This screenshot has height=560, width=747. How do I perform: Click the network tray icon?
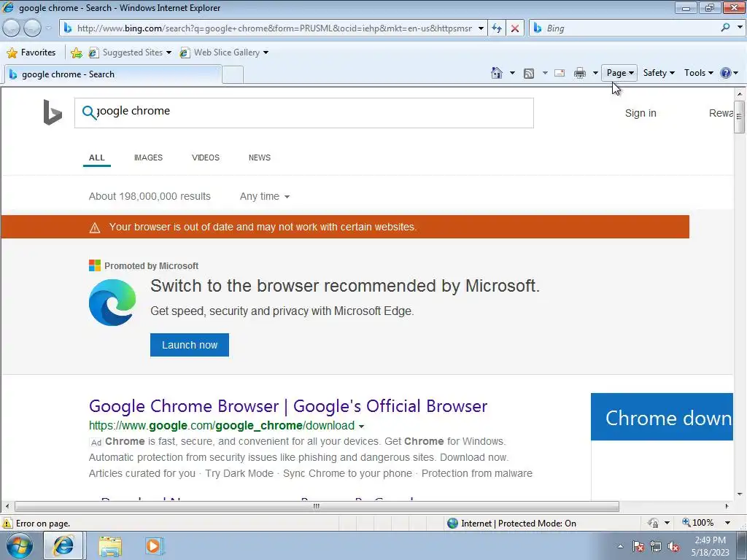point(656,546)
